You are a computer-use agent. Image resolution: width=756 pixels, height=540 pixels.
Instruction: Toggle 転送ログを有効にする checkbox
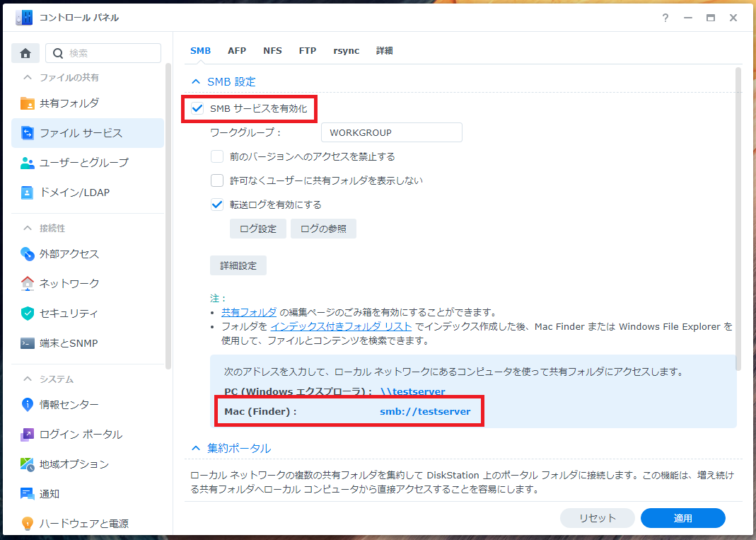tap(217, 205)
